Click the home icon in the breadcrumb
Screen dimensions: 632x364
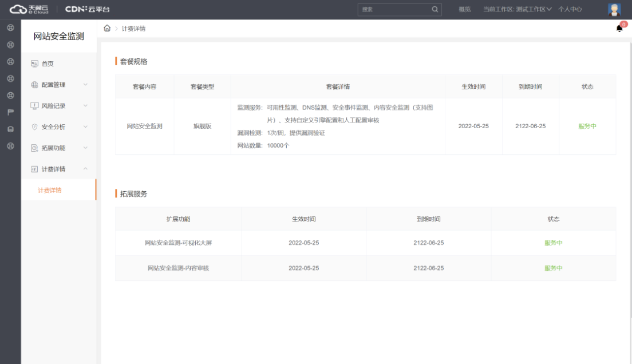click(106, 29)
